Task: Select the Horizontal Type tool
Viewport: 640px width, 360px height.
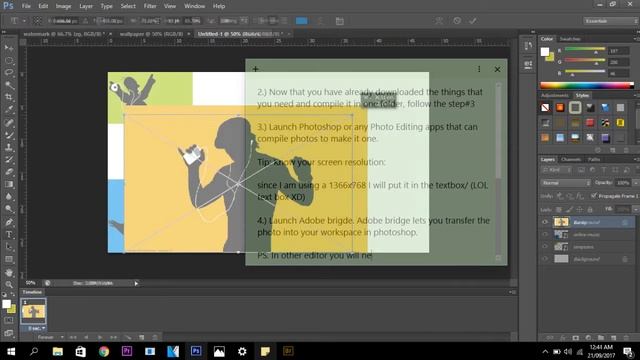Action: 9,235
